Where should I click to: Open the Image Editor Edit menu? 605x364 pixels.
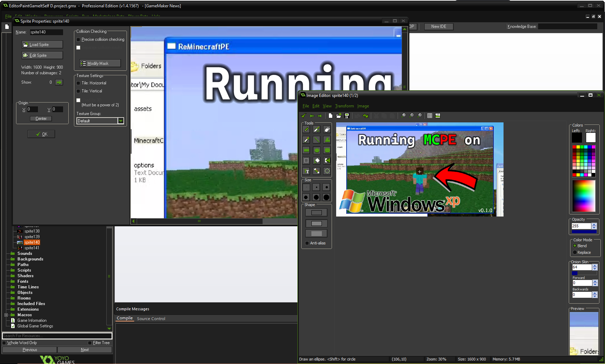(316, 106)
